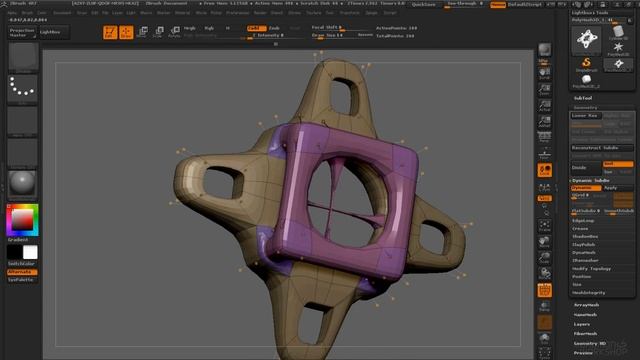Enable the Mrgb channel
The height and width of the screenshot is (360, 640).
pos(189,28)
